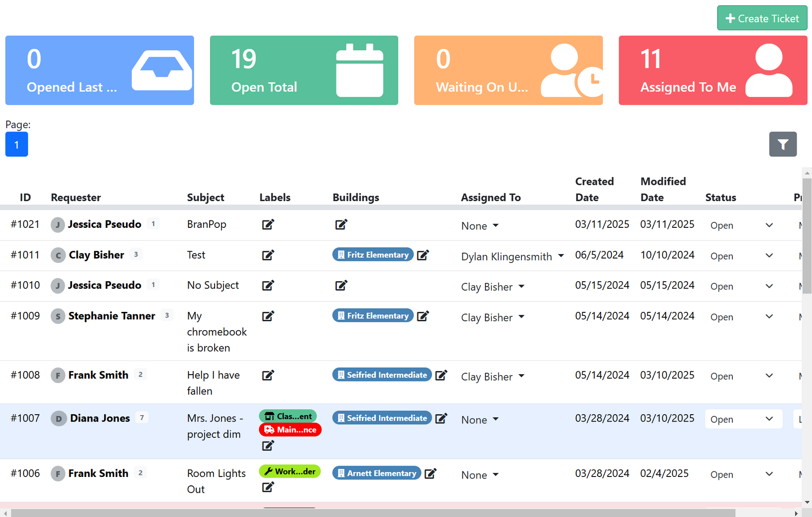Click the Arnett Elementary building tag

[x=377, y=474]
